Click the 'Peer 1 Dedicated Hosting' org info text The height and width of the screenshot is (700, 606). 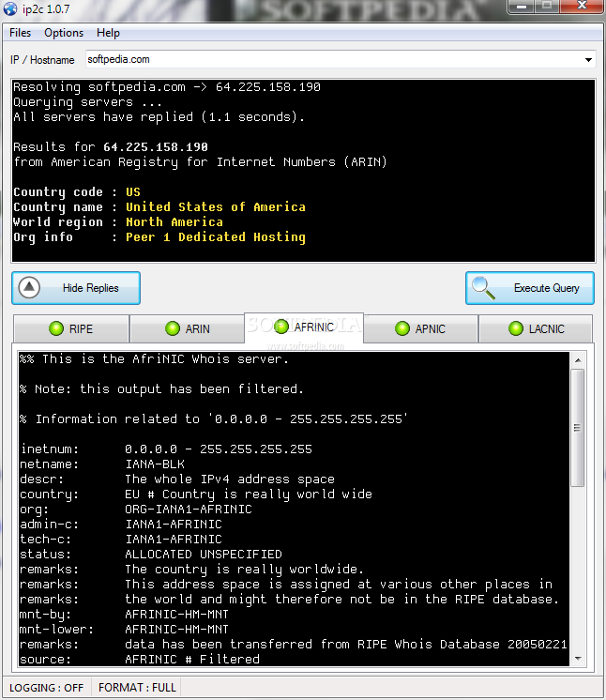[216, 237]
